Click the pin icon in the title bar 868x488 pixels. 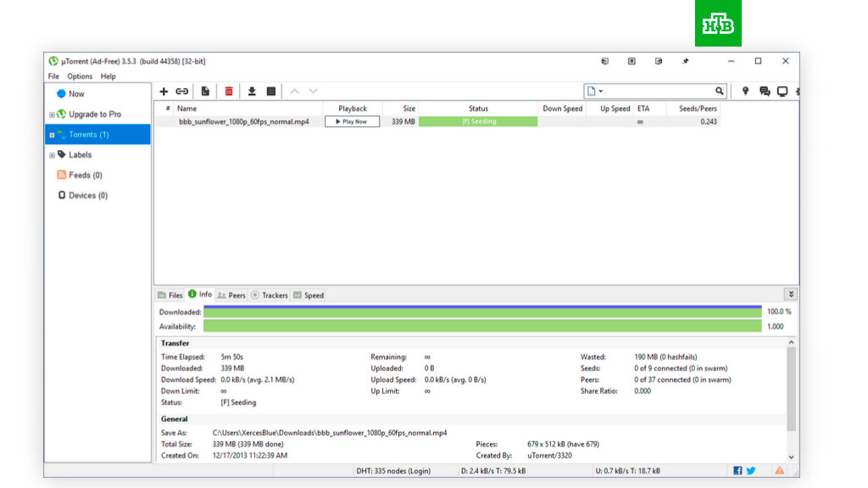click(x=686, y=61)
